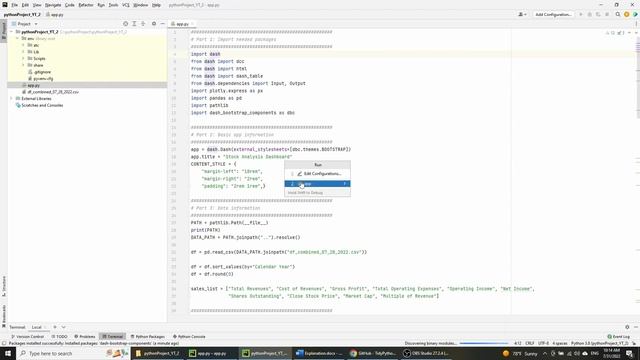Open Version Control tool window
The width and height of the screenshot is (640, 360).
27,336
